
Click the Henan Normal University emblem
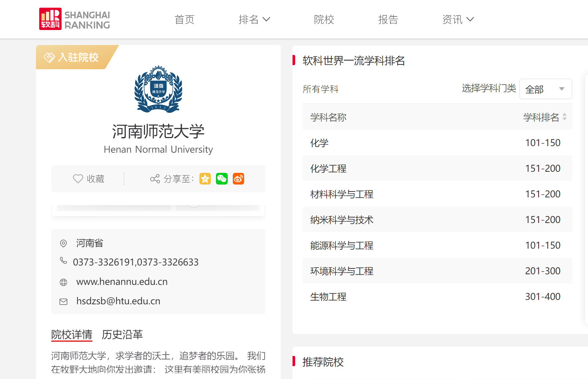coord(158,89)
